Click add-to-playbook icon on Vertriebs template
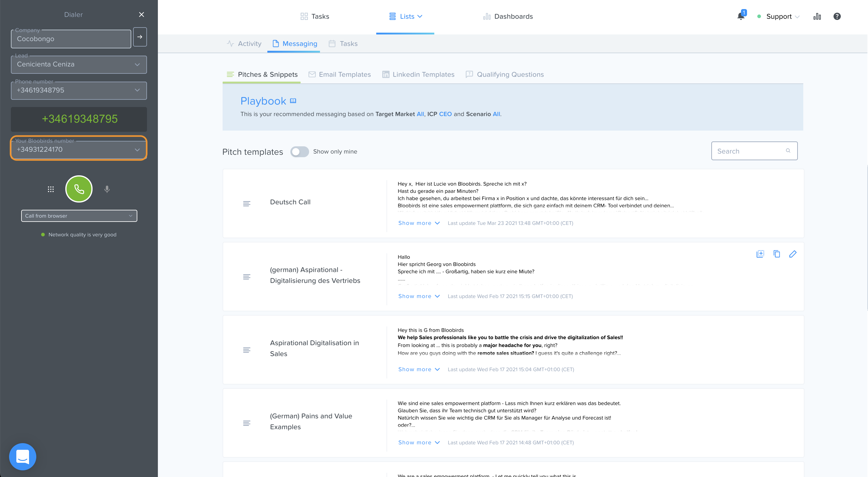This screenshot has height=477, width=868. tap(760, 254)
